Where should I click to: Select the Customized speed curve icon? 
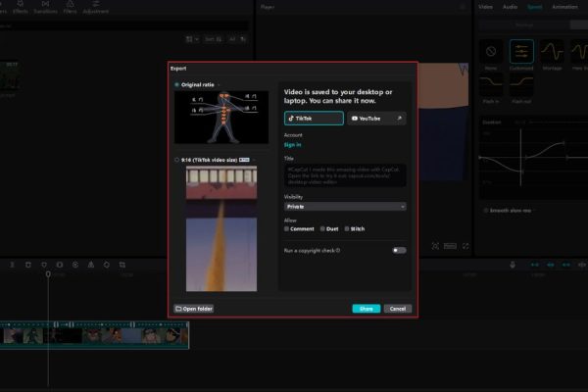click(x=522, y=51)
